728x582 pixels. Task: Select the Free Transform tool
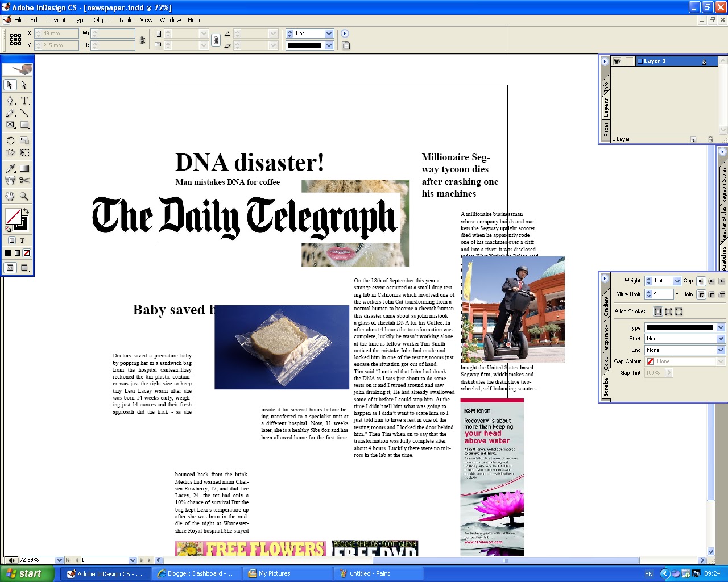pos(24,152)
